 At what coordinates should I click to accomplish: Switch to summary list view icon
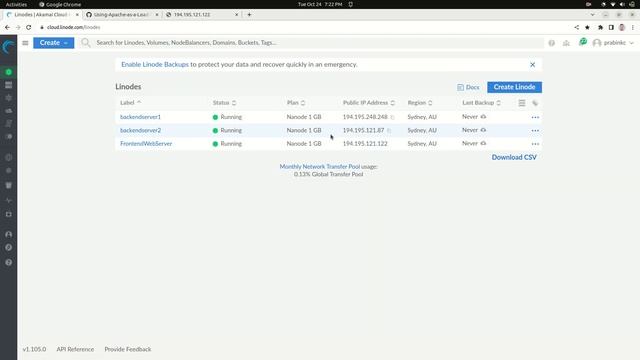point(522,103)
